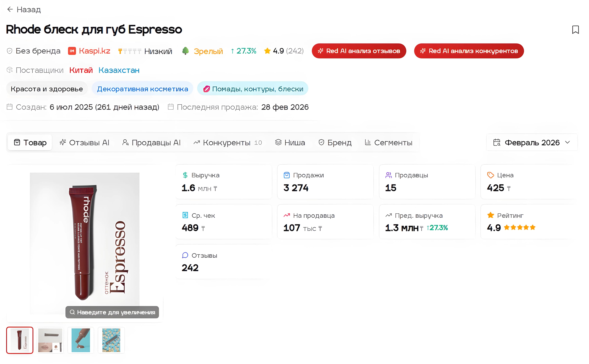Click the Kaspi.kz marketplace badge icon
Viewport: 589px width, 364px height.
point(72,51)
